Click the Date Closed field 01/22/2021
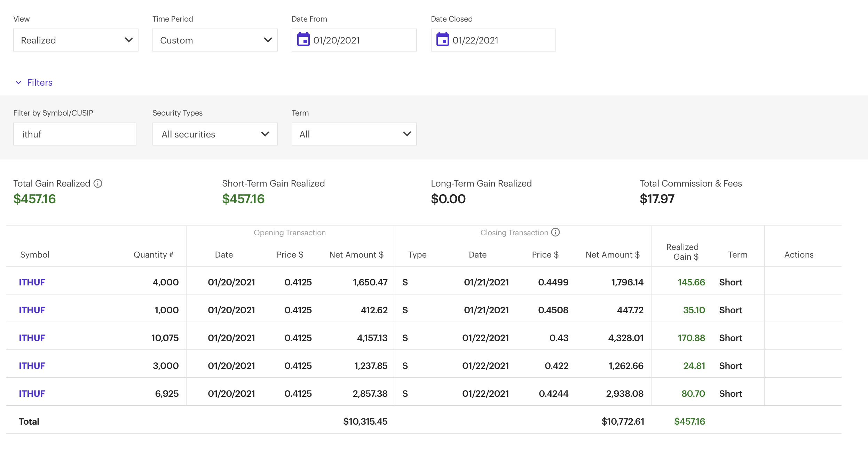Screen dimensions: 868x449 [x=501, y=40]
